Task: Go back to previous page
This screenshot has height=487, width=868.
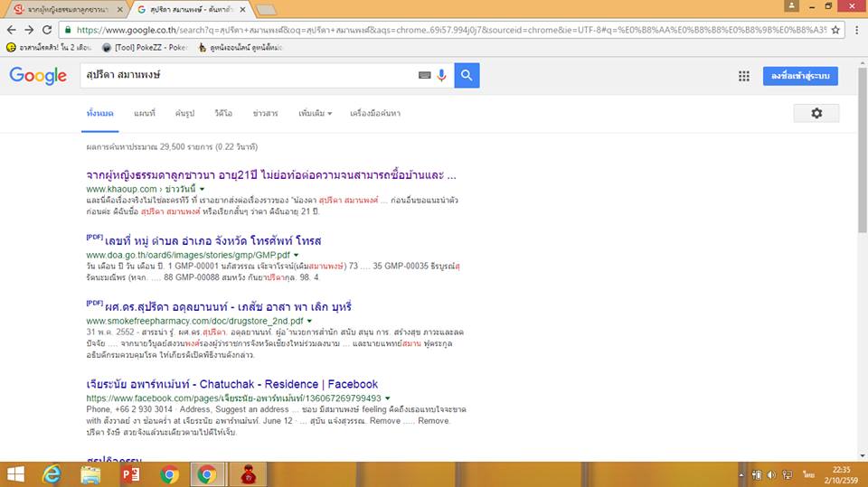Action: (12, 30)
